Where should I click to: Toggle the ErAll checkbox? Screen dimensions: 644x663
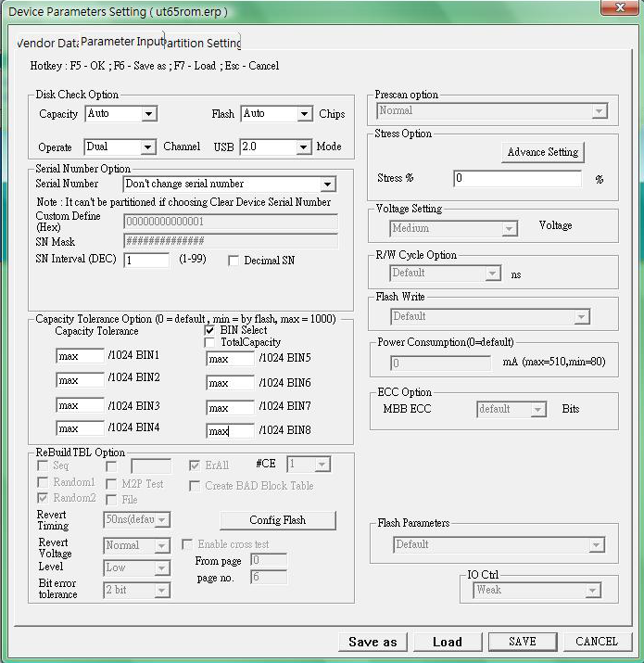click(x=195, y=465)
